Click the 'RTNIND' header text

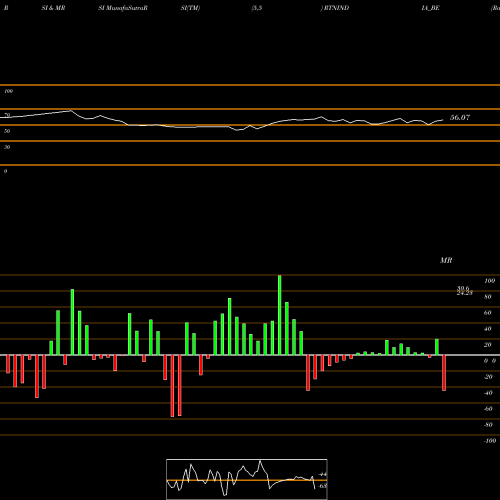point(336,8)
